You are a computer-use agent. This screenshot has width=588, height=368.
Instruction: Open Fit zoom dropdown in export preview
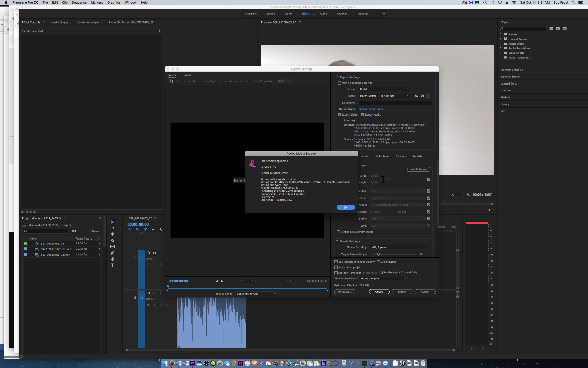[x=247, y=281]
